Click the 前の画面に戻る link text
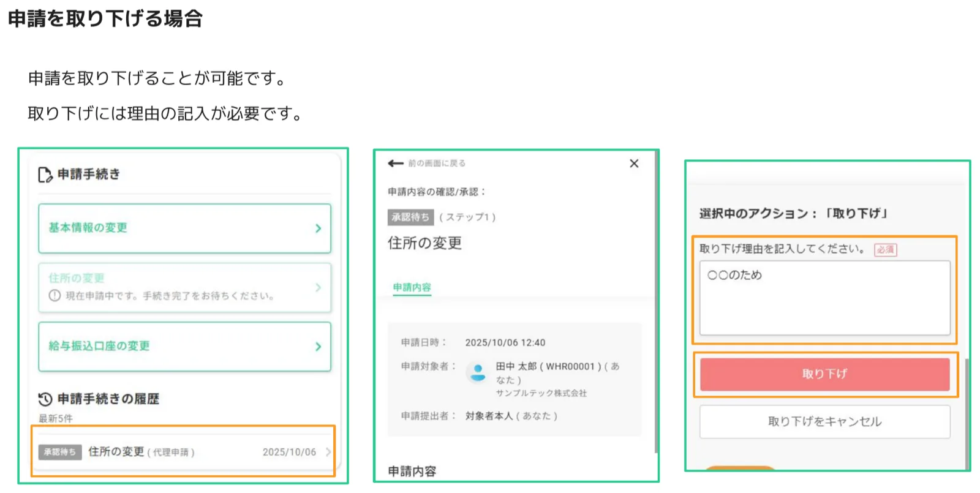The width and height of the screenshot is (980, 493). click(x=437, y=164)
